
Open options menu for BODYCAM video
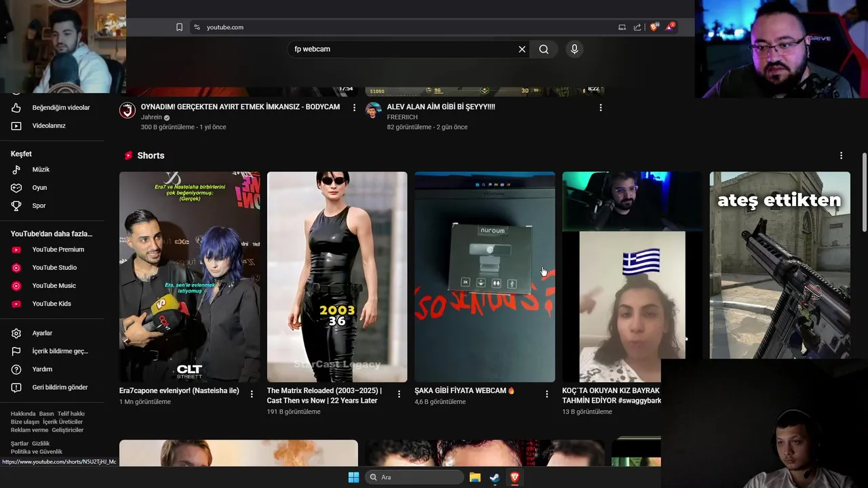[354, 108]
